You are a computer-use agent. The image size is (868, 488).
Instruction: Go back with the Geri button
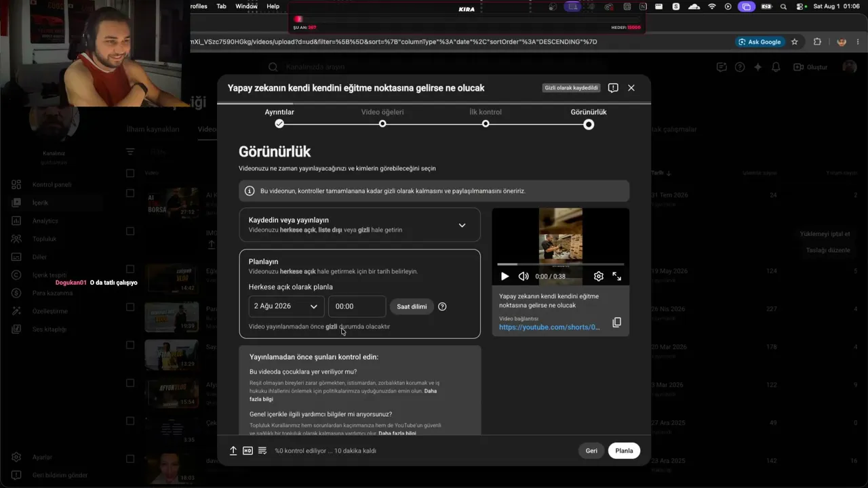tap(591, 451)
